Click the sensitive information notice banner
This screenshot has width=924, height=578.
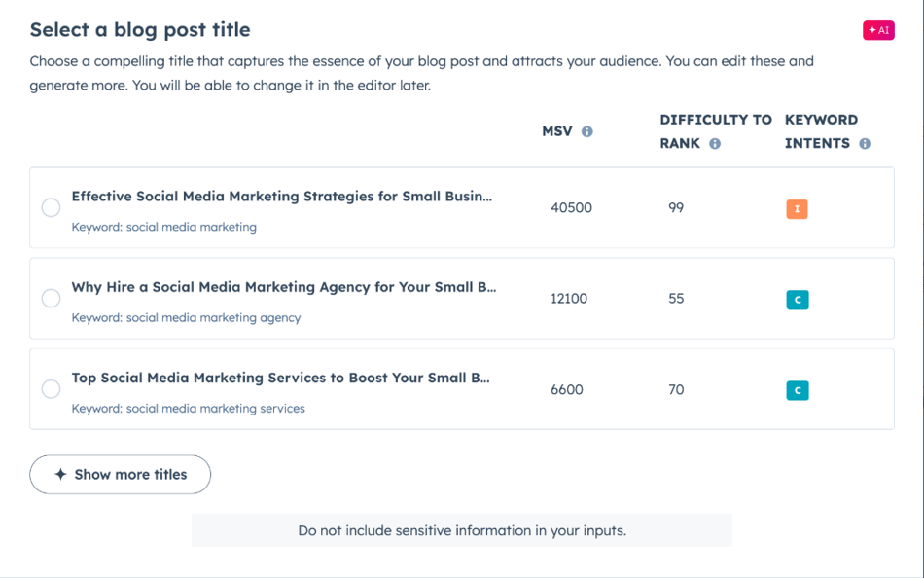pyautogui.click(x=462, y=530)
